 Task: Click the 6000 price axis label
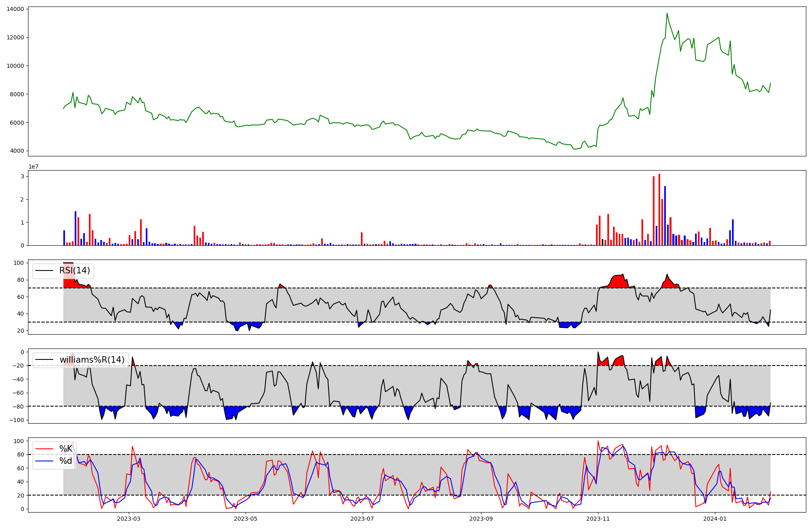point(17,123)
